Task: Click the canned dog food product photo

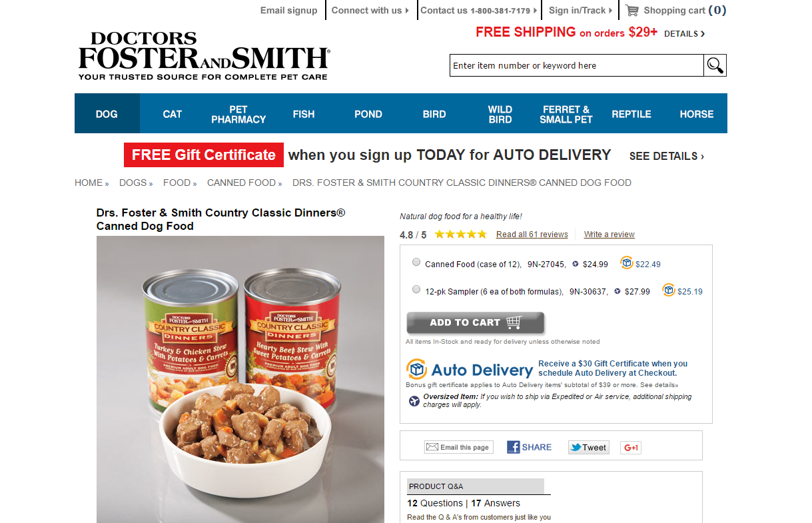Action: (240, 379)
